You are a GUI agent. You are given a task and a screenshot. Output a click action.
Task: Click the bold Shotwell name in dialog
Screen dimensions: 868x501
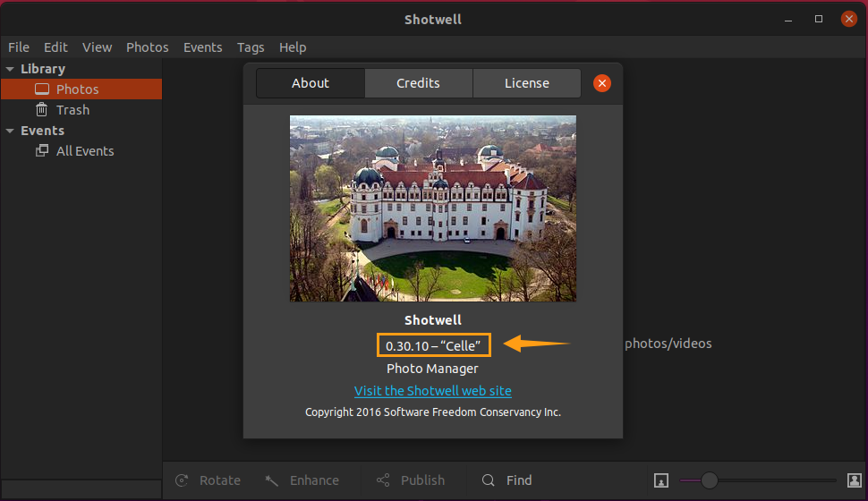tap(433, 320)
